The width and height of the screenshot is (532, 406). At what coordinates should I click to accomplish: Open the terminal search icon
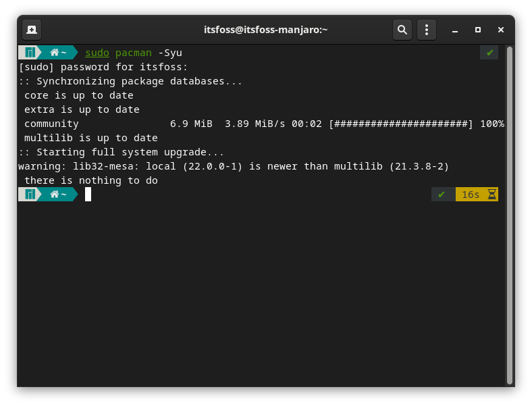pyautogui.click(x=402, y=30)
